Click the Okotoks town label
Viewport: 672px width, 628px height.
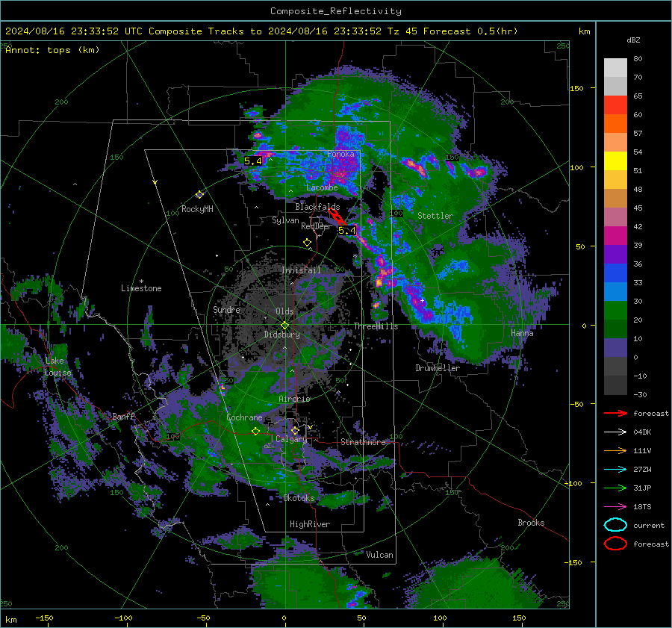tap(299, 498)
